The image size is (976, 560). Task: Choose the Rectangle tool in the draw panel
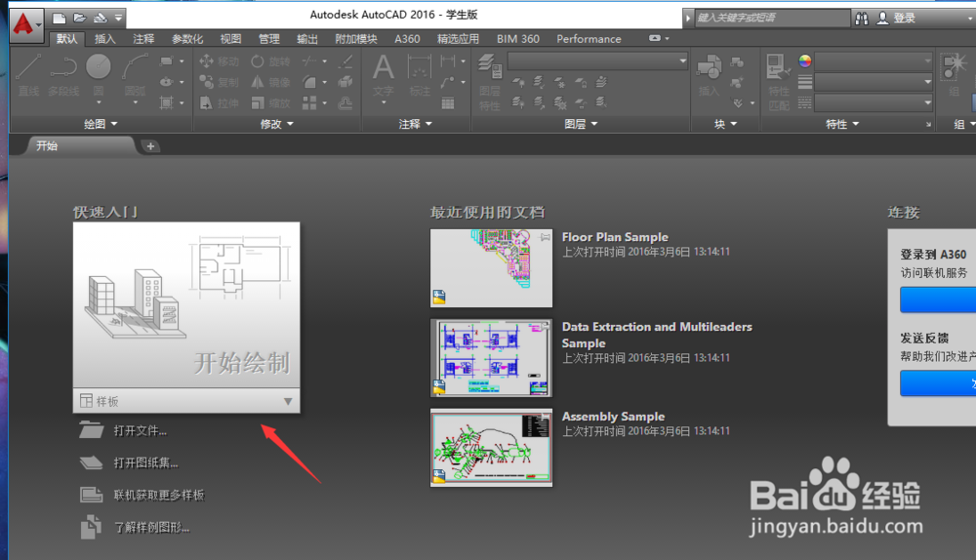pos(166,61)
